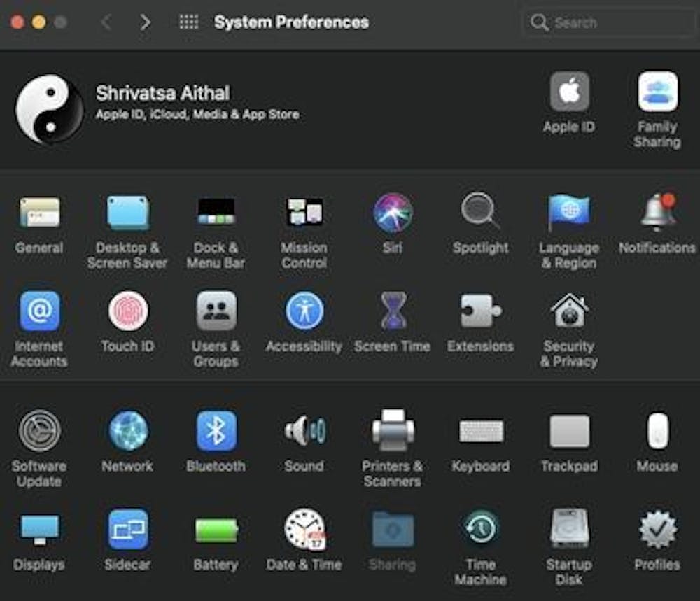This screenshot has width=700, height=601.
Task: Open Family Sharing settings
Action: tap(657, 92)
